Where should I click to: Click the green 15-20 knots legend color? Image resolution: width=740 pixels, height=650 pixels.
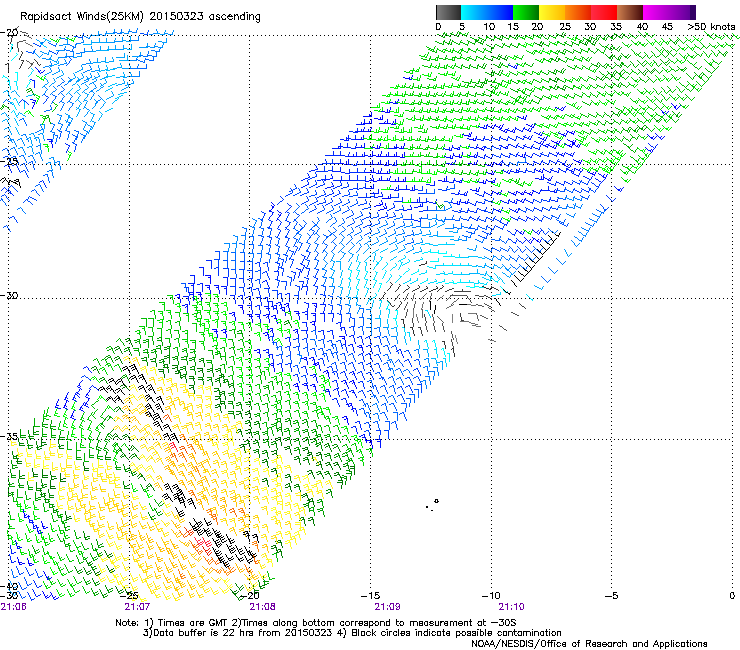pos(526,12)
